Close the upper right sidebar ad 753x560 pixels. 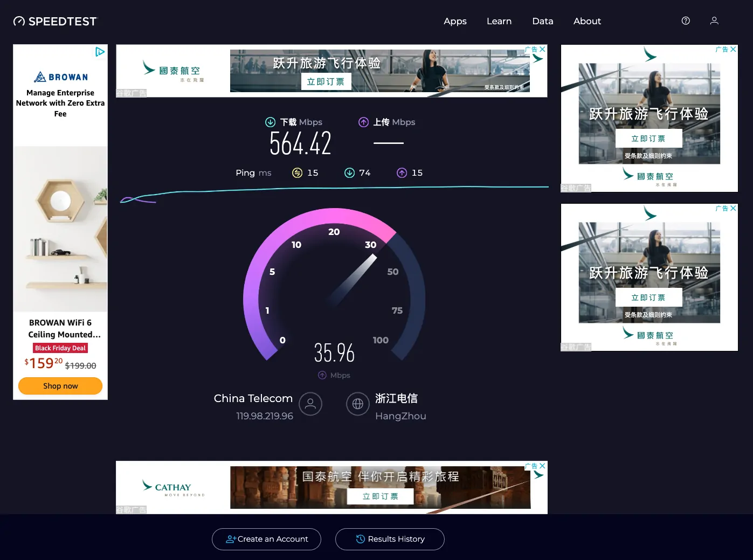(733, 49)
